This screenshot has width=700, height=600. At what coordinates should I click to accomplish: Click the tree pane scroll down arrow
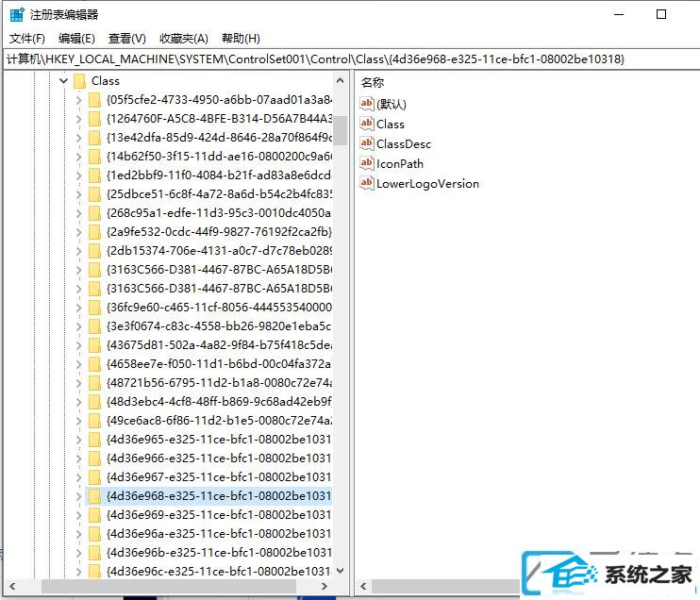(x=340, y=571)
